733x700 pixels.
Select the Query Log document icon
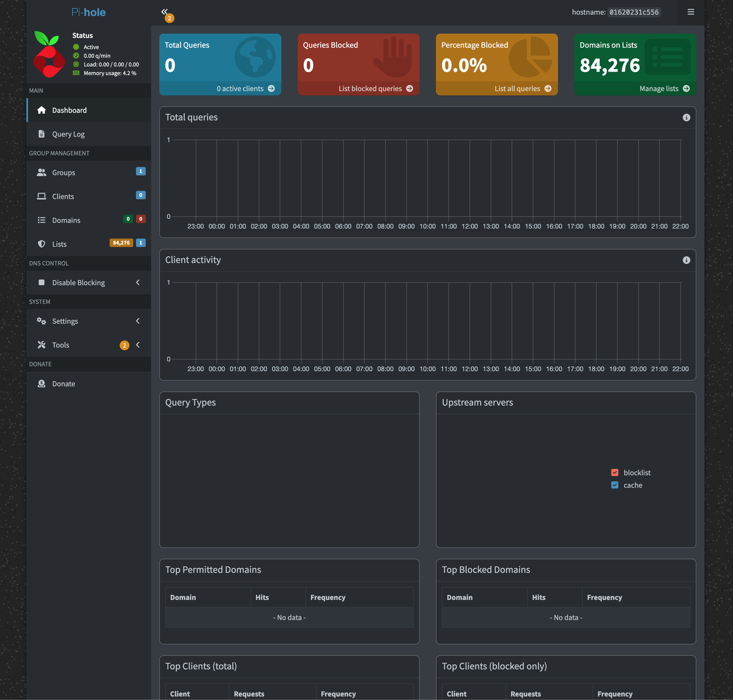coord(41,133)
